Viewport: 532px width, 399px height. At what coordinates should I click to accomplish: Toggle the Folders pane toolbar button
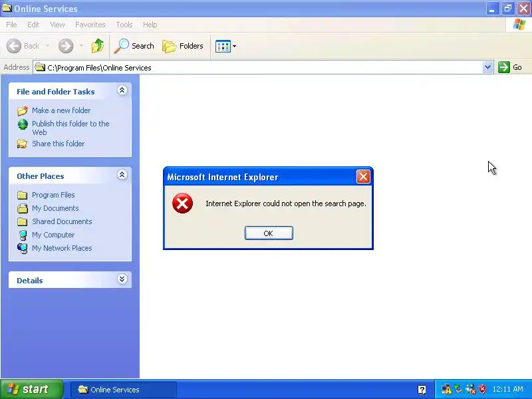(183, 46)
